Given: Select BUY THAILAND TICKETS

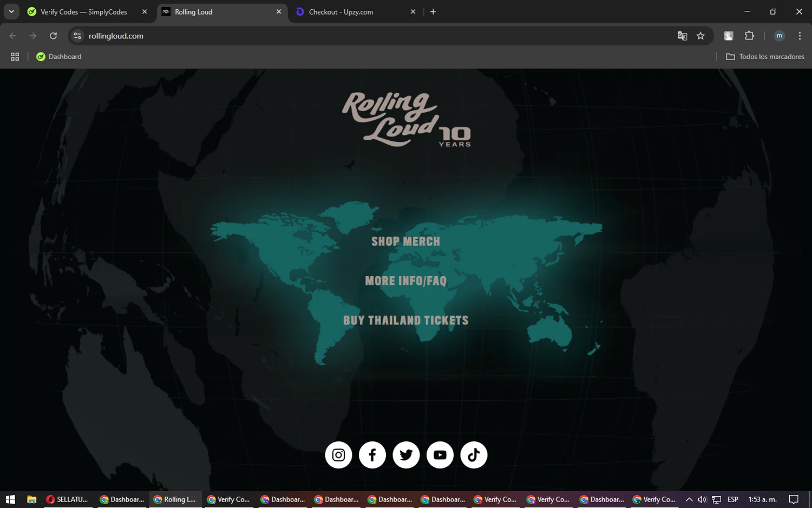Looking at the screenshot, I should (x=406, y=321).
